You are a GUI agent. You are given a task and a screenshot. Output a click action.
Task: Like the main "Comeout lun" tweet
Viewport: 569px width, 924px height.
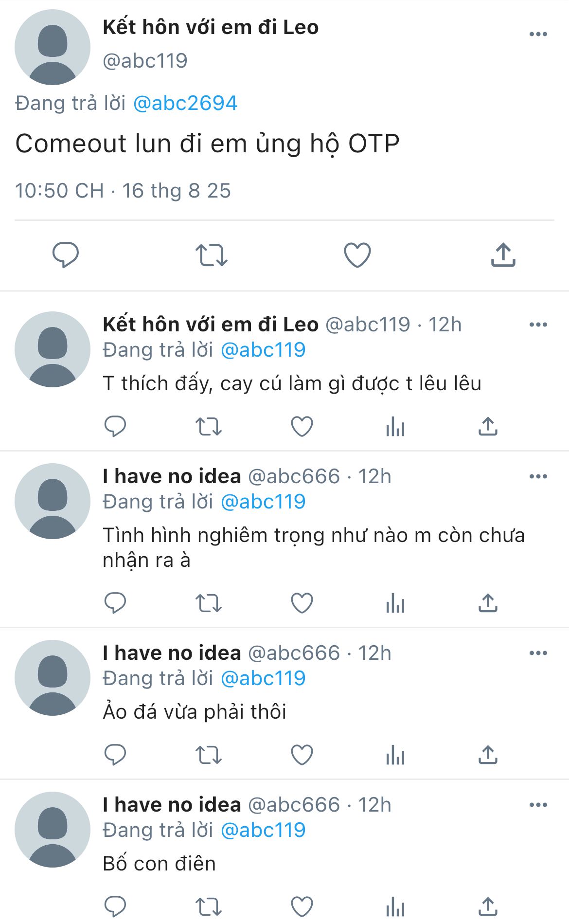(357, 255)
